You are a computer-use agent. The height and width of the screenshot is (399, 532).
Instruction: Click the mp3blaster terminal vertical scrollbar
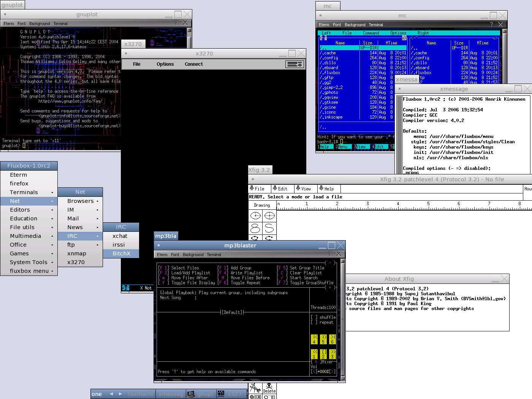coord(343,320)
